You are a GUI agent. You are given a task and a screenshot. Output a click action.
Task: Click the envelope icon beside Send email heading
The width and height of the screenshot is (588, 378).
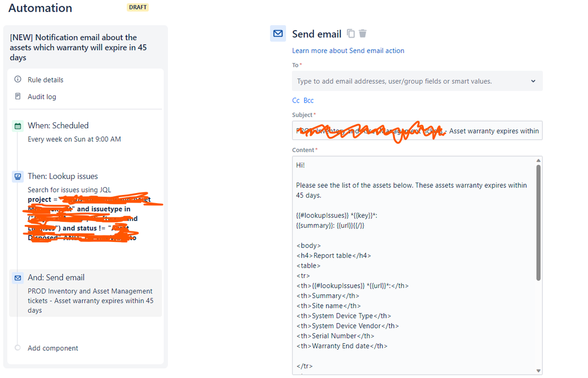click(278, 33)
